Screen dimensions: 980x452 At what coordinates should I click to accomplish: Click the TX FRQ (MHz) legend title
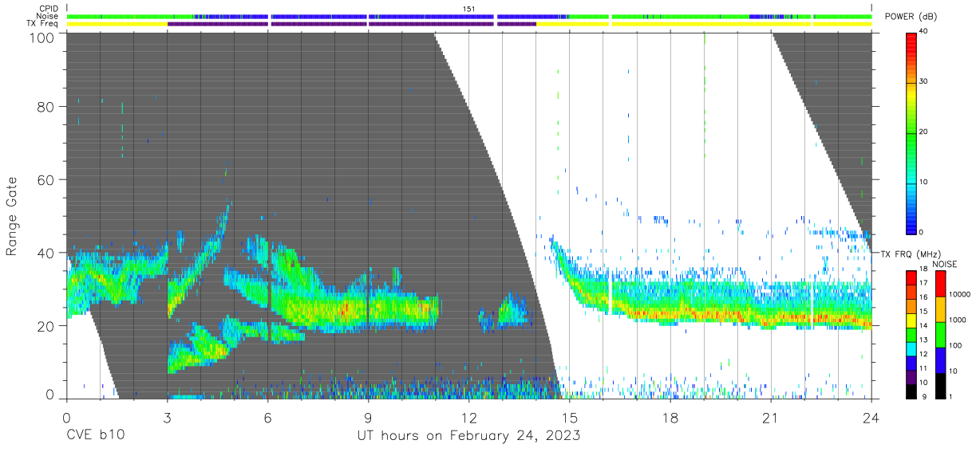pyautogui.click(x=911, y=254)
